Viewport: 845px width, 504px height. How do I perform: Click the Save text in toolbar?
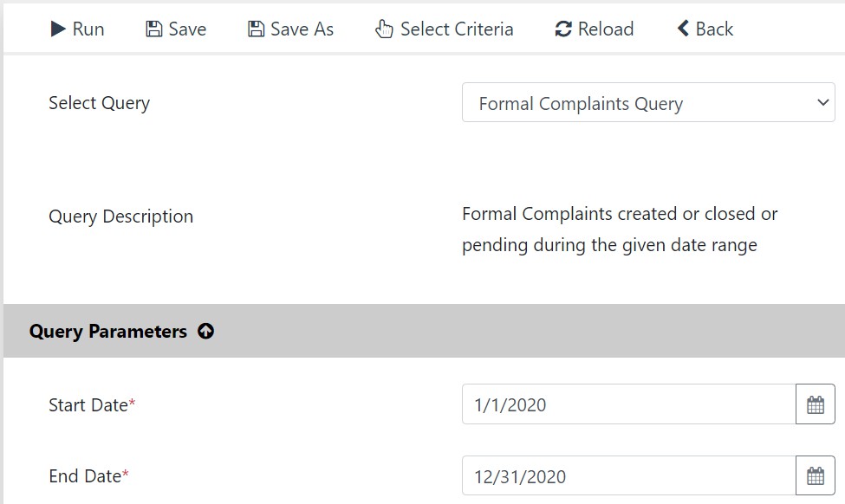coord(187,29)
